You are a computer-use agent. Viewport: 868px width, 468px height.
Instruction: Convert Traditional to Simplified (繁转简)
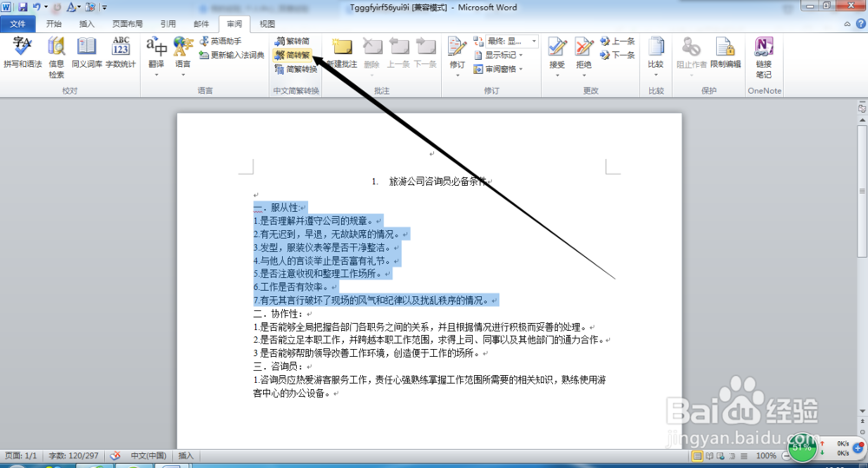coord(293,41)
